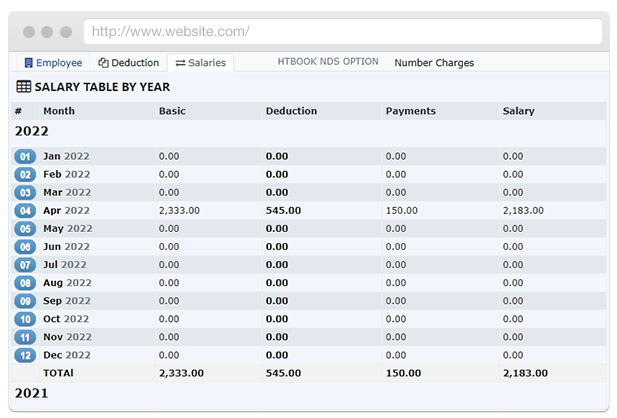Click the 02 badge for February
Image resolution: width=617 pixels, height=418 pixels.
coord(26,175)
